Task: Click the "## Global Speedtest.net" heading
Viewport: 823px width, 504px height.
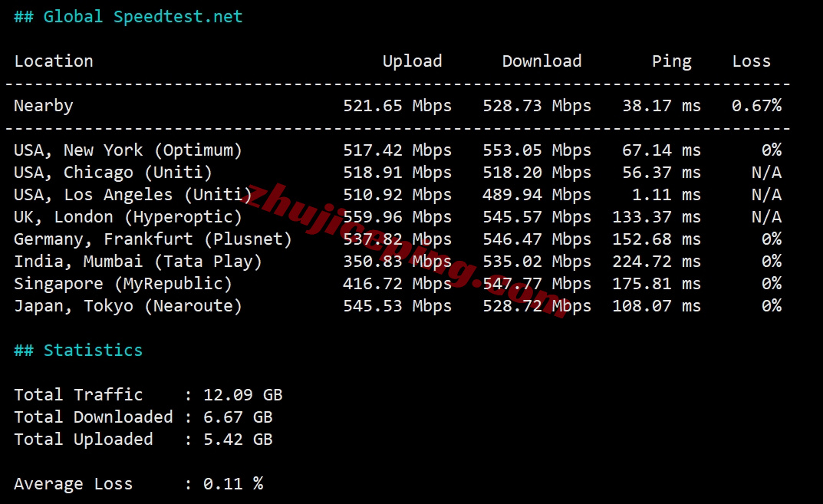Action: [128, 17]
